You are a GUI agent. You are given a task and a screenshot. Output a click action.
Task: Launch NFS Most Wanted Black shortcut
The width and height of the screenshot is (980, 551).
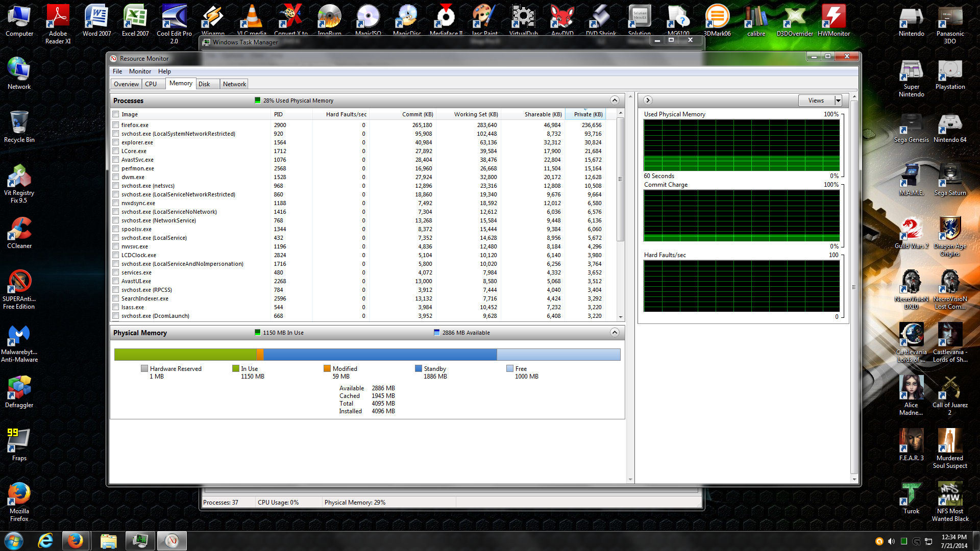click(950, 502)
